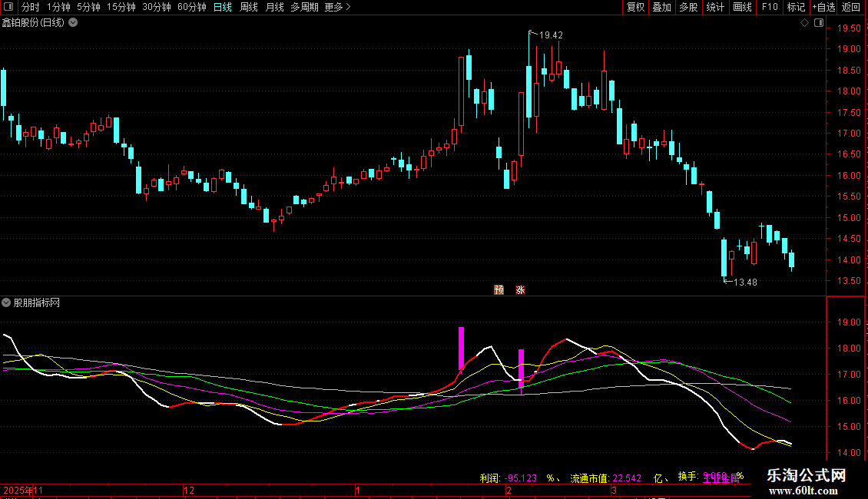The height and width of the screenshot is (499, 868).
Task: Click the 13.48 low price label
Action: (745, 283)
